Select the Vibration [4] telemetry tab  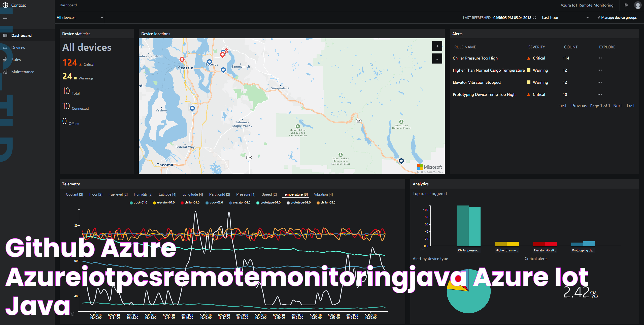[x=323, y=194]
